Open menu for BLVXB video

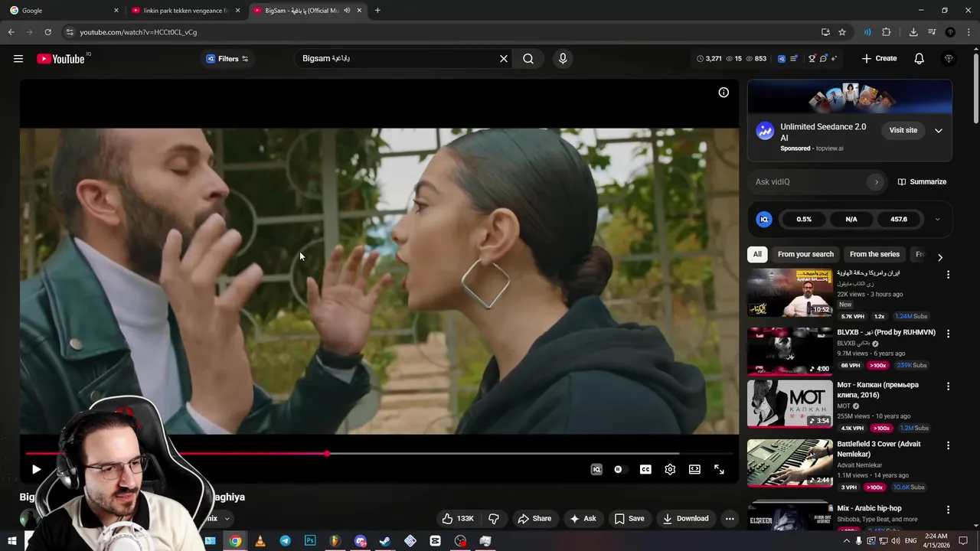click(948, 334)
